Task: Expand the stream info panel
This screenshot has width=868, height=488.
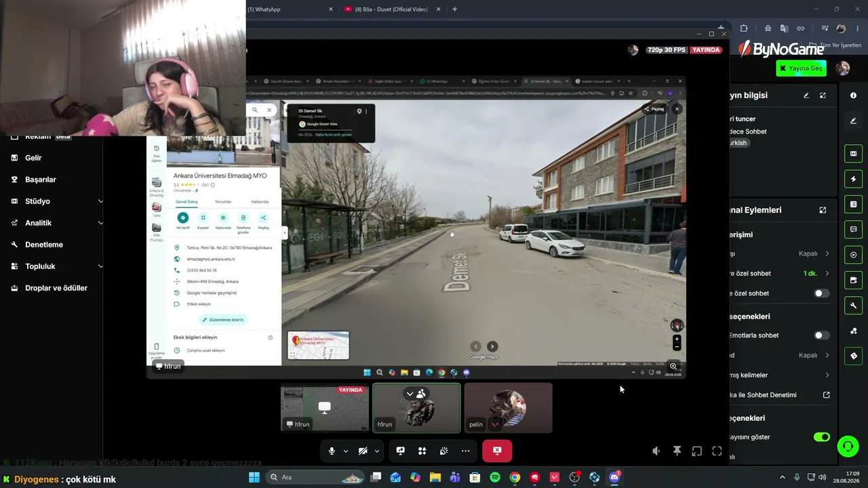Action: (x=823, y=96)
